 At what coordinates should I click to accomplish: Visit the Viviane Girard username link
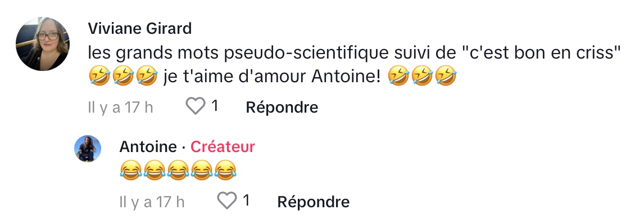coord(139,28)
